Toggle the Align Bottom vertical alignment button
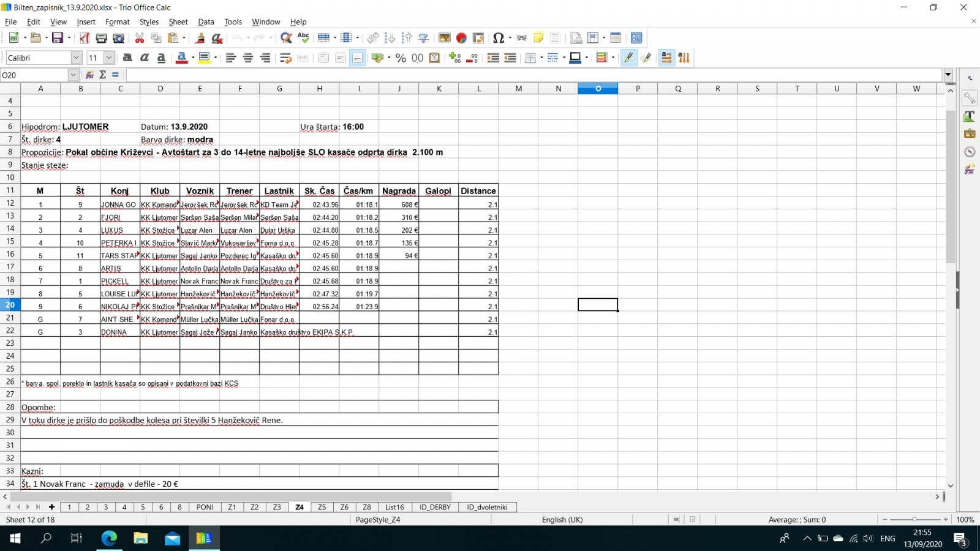 [x=357, y=58]
